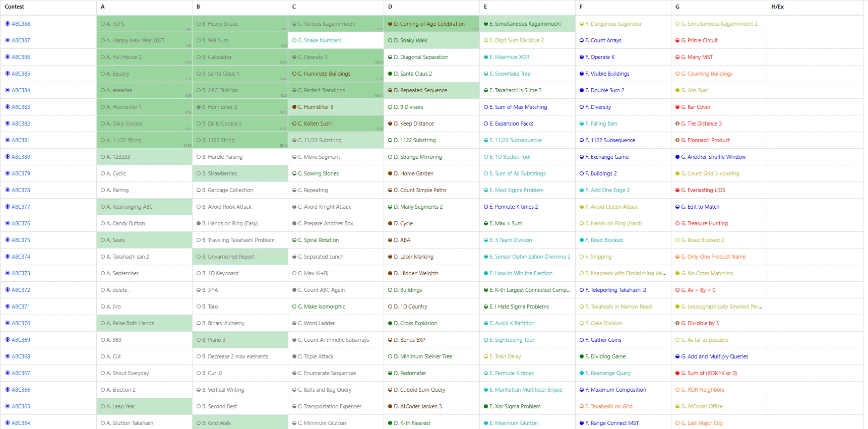Select E. How to Win the Election
This screenshot has height=429, width=868.
click(x=521, y=273)
